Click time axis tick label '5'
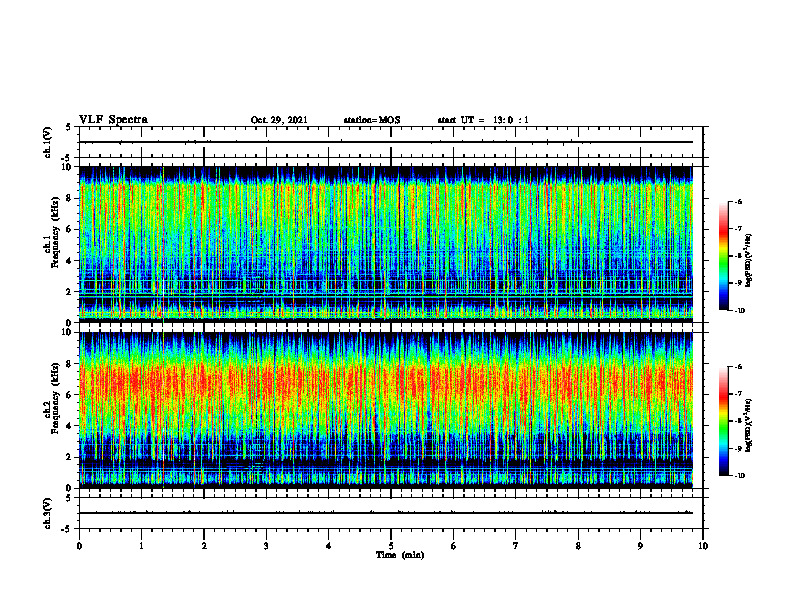The image size is (792, 612). tap(391, 546)
